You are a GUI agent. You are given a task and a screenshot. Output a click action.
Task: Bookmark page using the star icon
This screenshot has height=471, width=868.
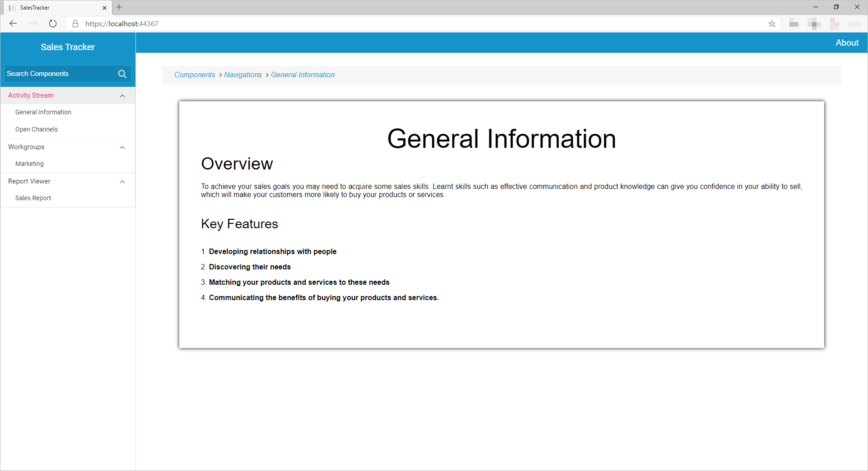[772, 24]
